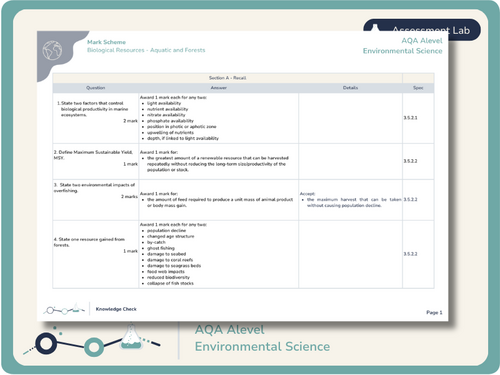The width and height of the screenshot is (500, 375).
Task: Click the 'upwelling of nutrients' bullet
Action: click(x=170, y=132)
